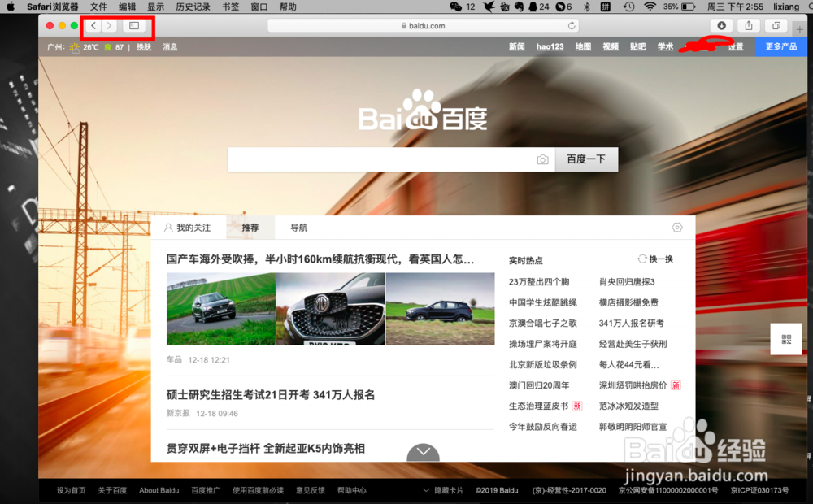Click the camera image search icon

pyautogui.click(x=542, y=159)
